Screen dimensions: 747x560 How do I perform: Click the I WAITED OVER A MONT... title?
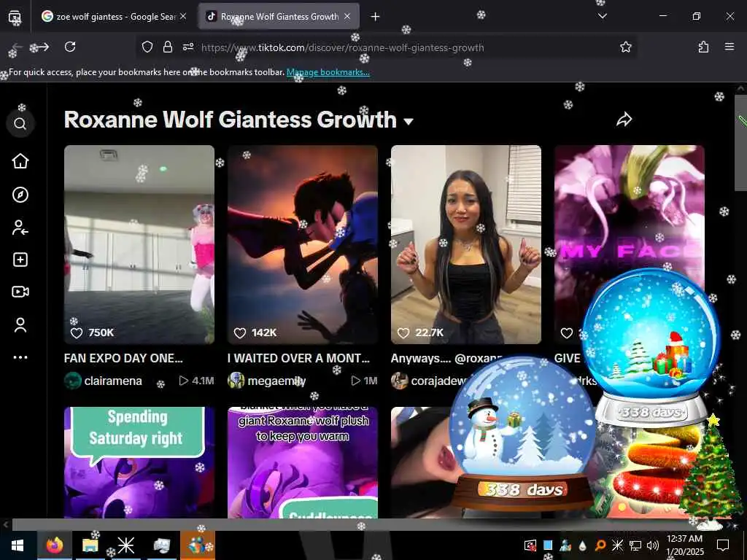(298, 359)
